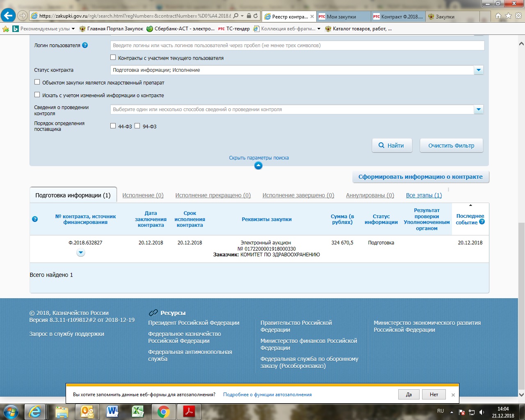Screen dimensions: 525x420
Task: Switch to Контракт Ф.2018 browser tab
Action: click(398, 16)
